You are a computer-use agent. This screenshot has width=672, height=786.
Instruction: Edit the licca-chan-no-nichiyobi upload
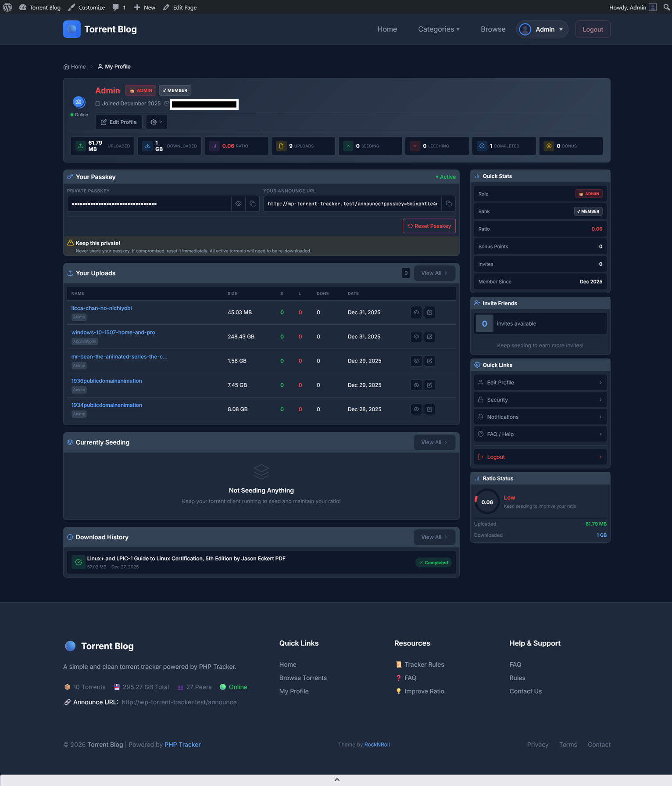coord(430,312)
